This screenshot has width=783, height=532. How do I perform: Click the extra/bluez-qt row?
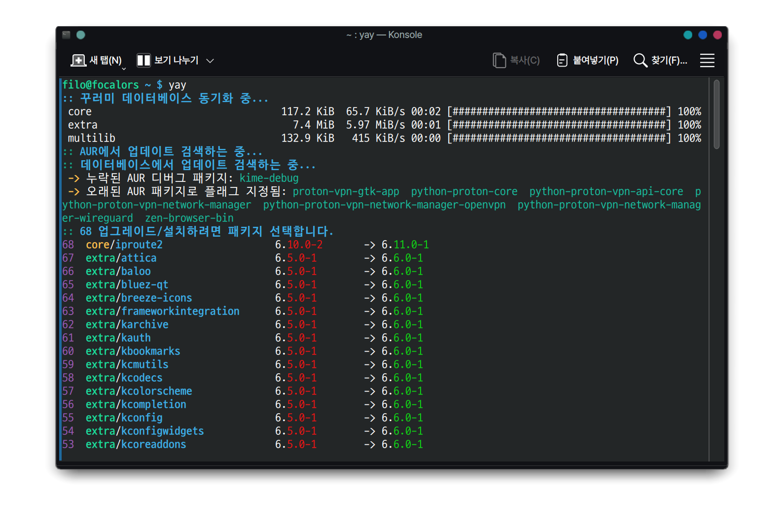pyautogui.click(x=243, y=284)
